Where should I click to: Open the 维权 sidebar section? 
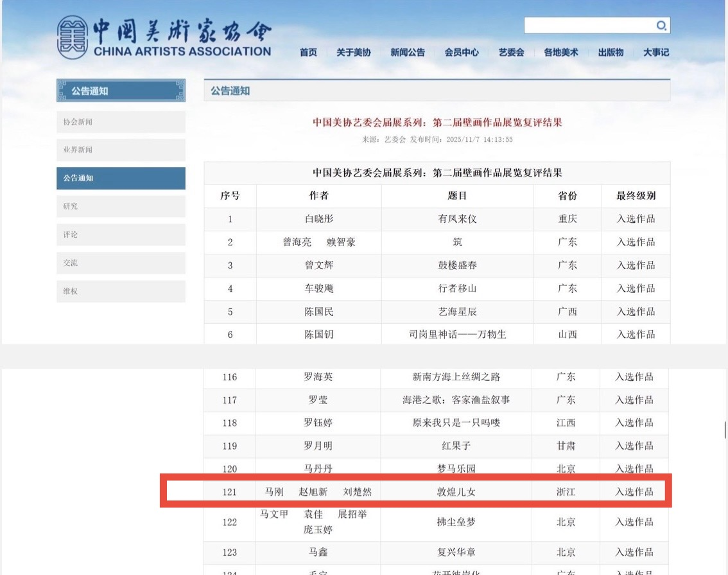point(121,291)
